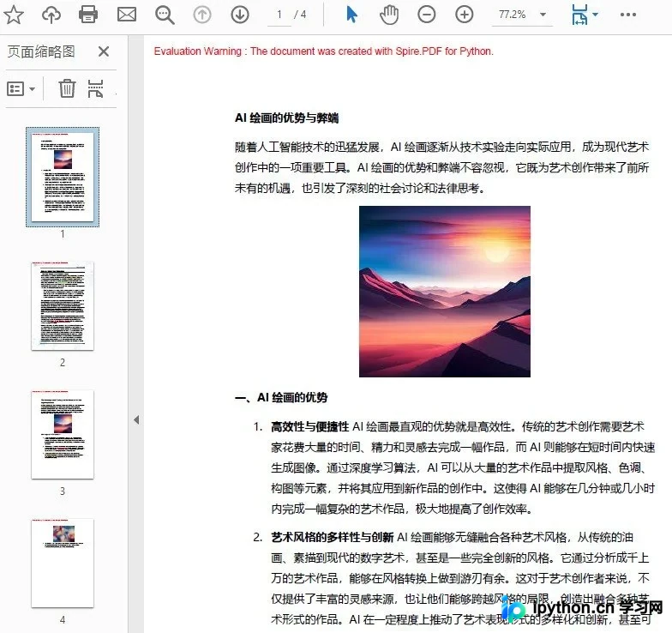
Task: Click the heading 'AI 绘画的优势与弊端'
Action: tap(286, 118)
